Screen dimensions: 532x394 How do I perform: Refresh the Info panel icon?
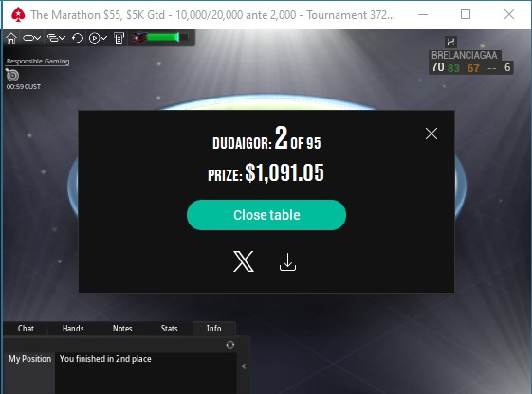click(230, 345)
